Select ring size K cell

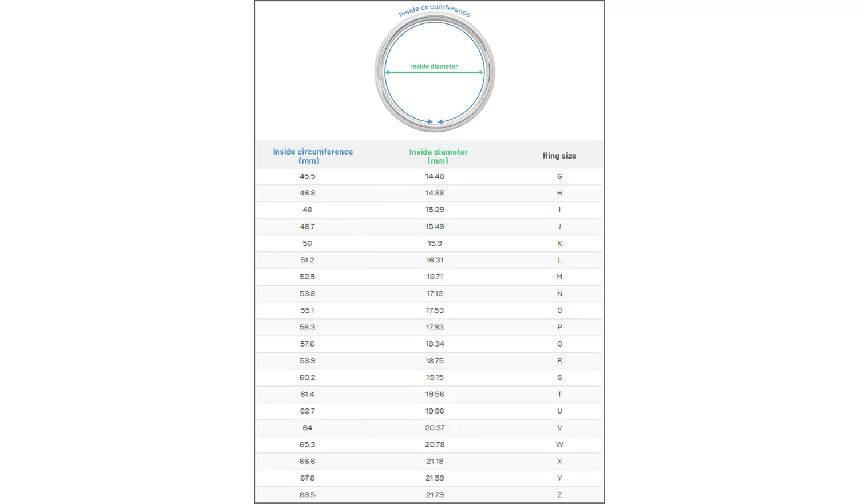coord(559,243)
